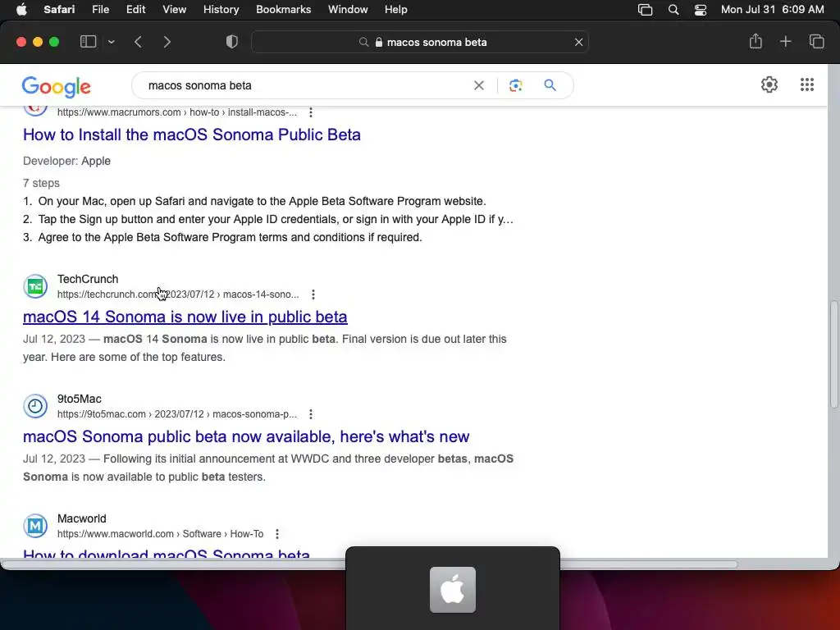Click the 9to5Mac clock favicon
The image size is (840, 630).
pyautogui.click(x=35, y=406)
